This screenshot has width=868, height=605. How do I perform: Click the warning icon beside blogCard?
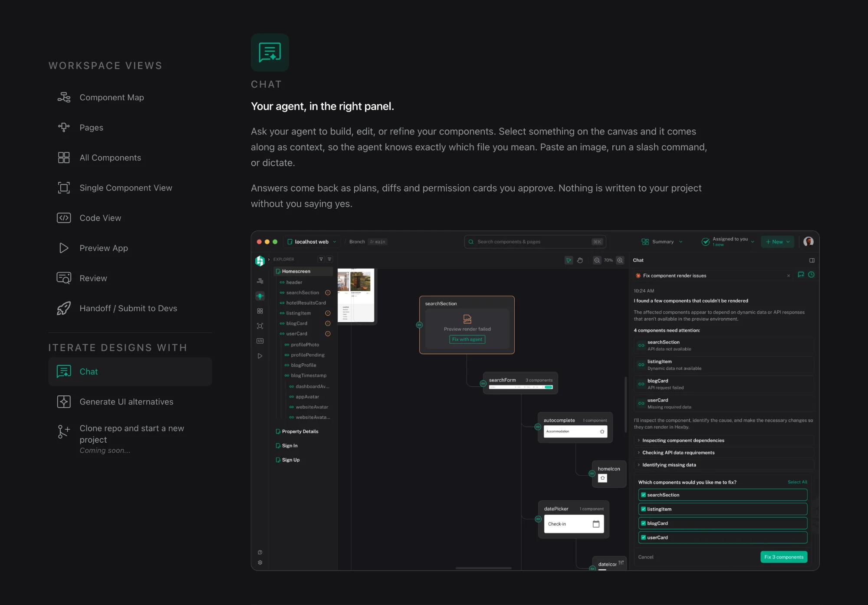(x=328, y=323)
